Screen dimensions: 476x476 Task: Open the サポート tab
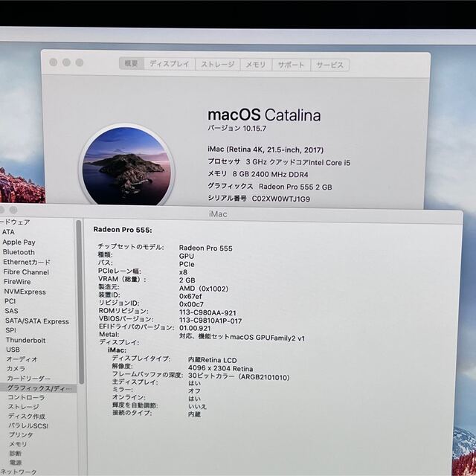click(x=291, y=65)
